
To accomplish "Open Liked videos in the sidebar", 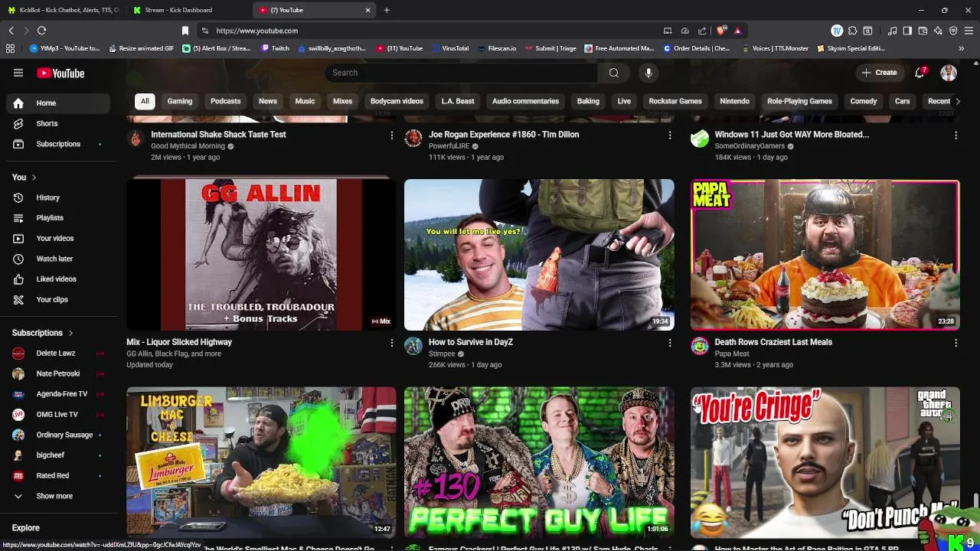I will 58,279.
